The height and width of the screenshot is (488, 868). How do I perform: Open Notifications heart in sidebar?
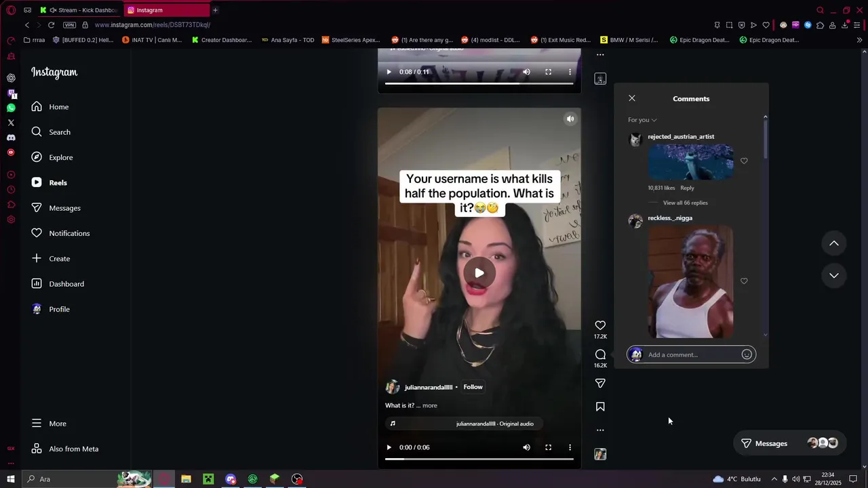60,233
